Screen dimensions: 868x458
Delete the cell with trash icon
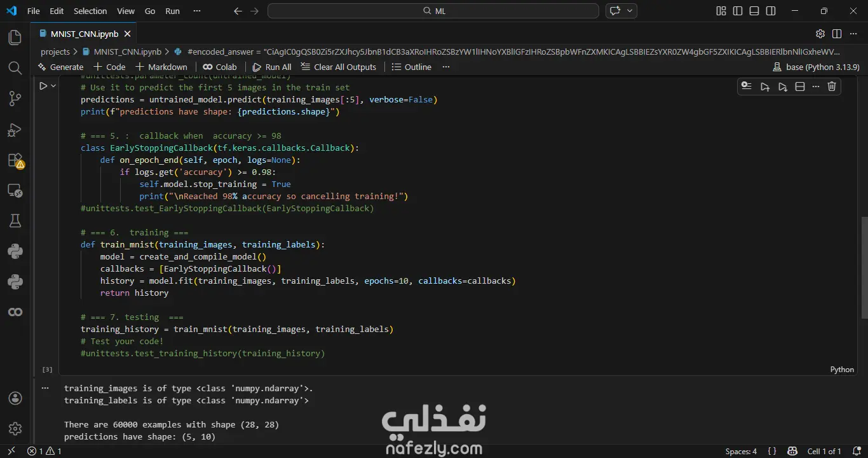(832, 87)
